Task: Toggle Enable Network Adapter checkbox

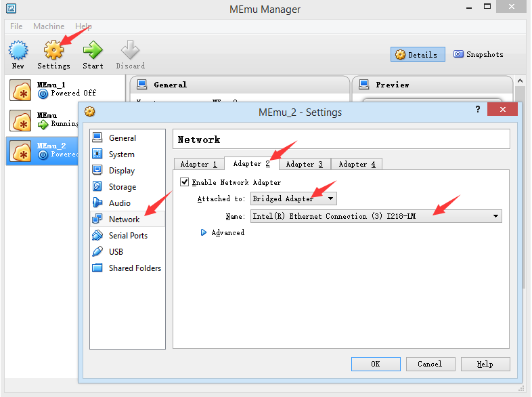Action: coord(185,182)
